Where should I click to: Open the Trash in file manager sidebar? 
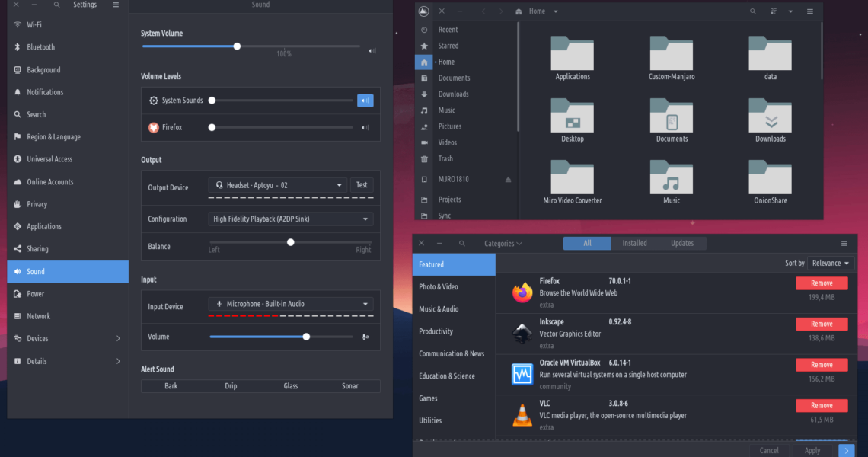445,159
